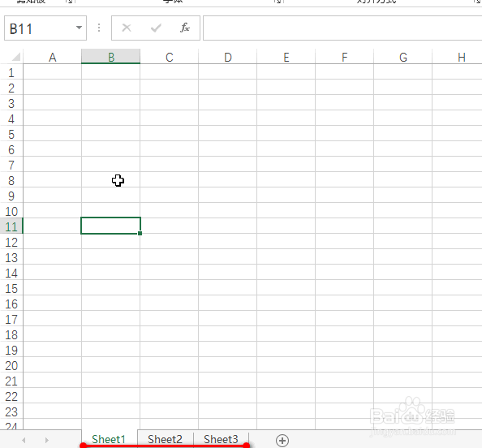Click into the formula bar input
482x448 pixels.
click(x=342, y=28)
